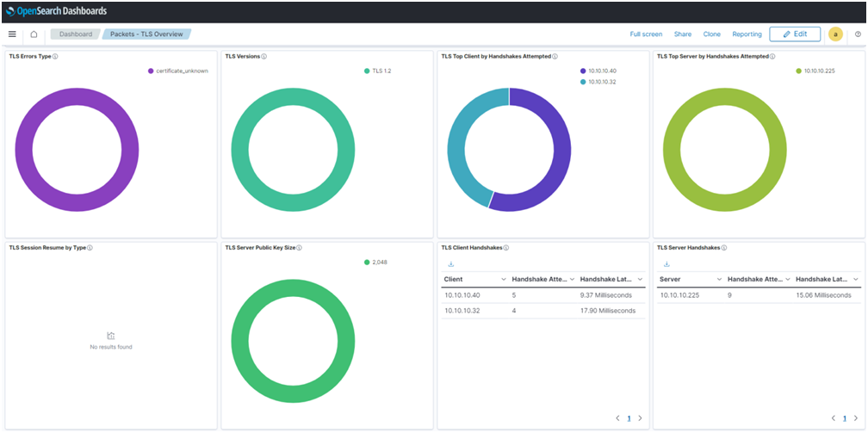Download TLS Server Handshakes table data

tap(666, 264)
